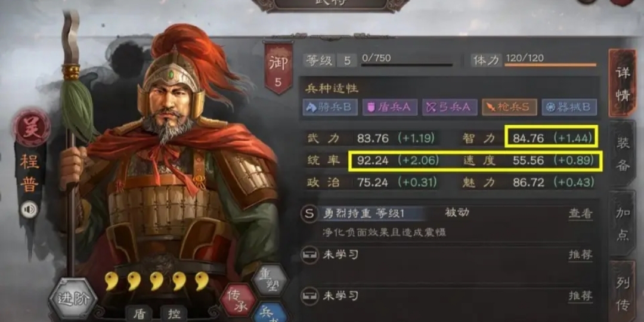Tap the 重塑 hexagon icon
Image resolution: width=644 pixels, height=322 pixels.
click(x=269, y=281)
